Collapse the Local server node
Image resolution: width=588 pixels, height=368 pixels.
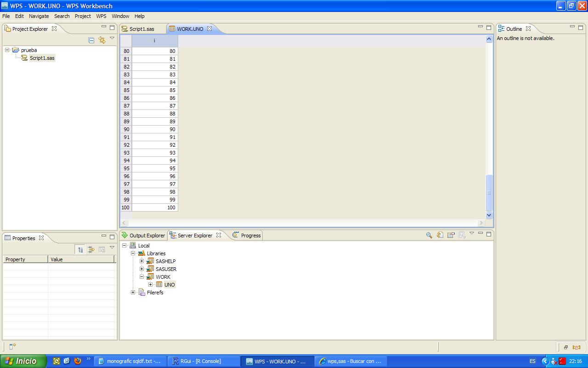[x=124, y=246]
